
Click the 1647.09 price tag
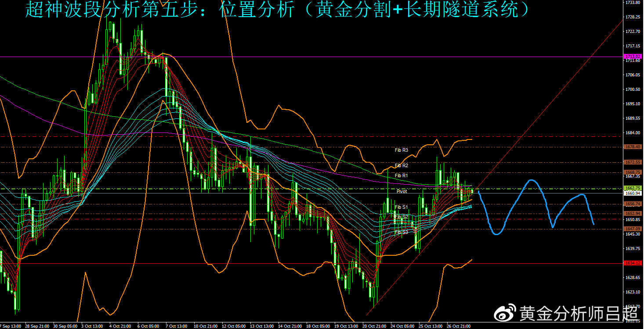[x=633, y=229]
